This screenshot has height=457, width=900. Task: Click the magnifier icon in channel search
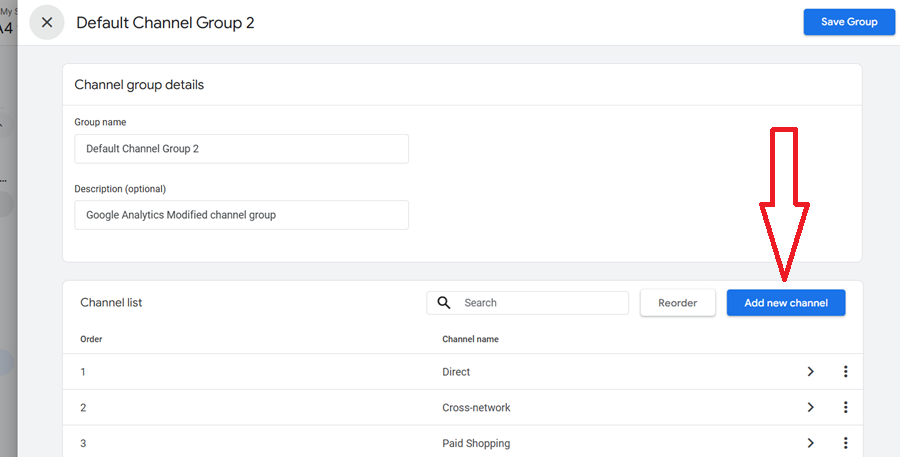click(444, 303)
